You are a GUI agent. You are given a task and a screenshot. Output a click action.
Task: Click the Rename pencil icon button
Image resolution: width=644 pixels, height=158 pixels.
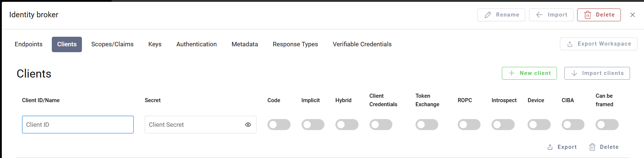tap(501, 15)
